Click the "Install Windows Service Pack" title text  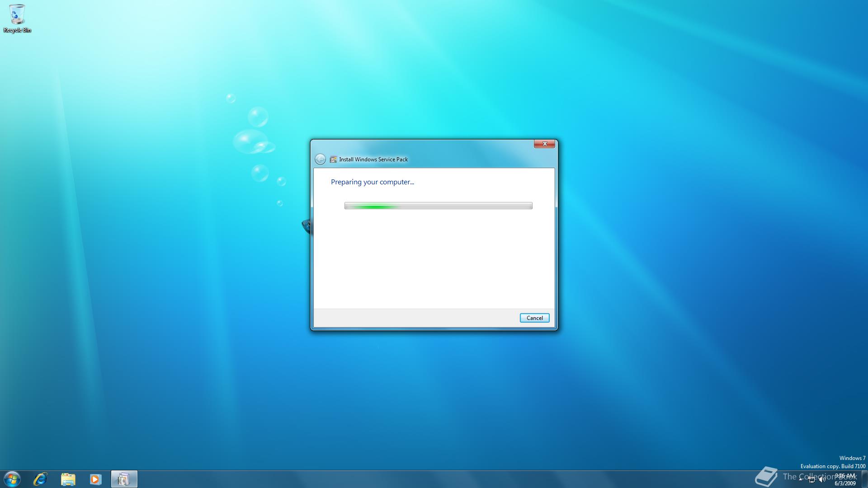click(373, 160)
